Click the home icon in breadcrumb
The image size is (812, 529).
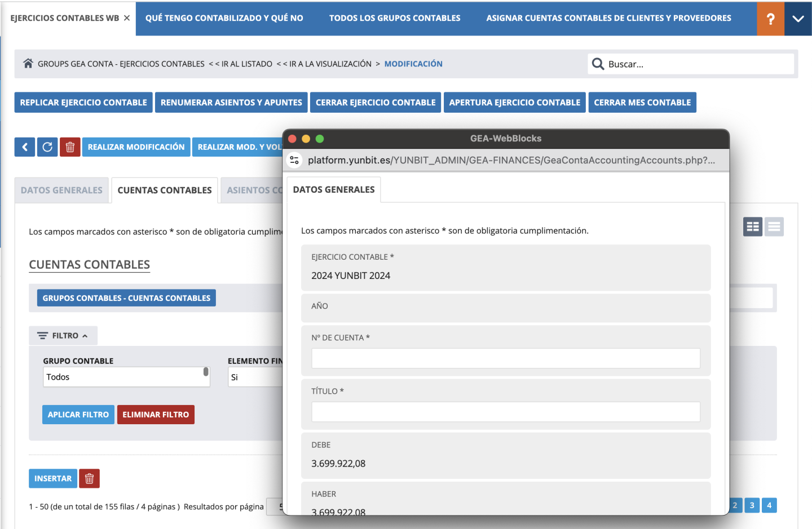(x=28, y=64)
